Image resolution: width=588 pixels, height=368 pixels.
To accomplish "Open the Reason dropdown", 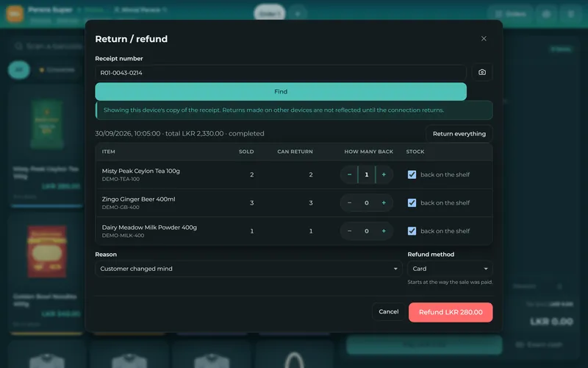I will coord(248,269).
